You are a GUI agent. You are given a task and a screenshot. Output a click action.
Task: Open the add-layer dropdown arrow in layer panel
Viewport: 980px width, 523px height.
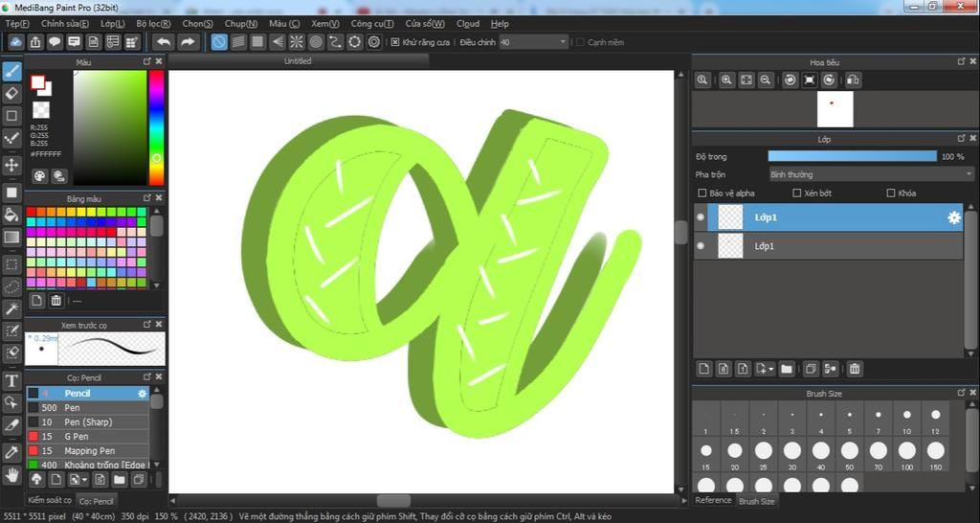(771, 369)
